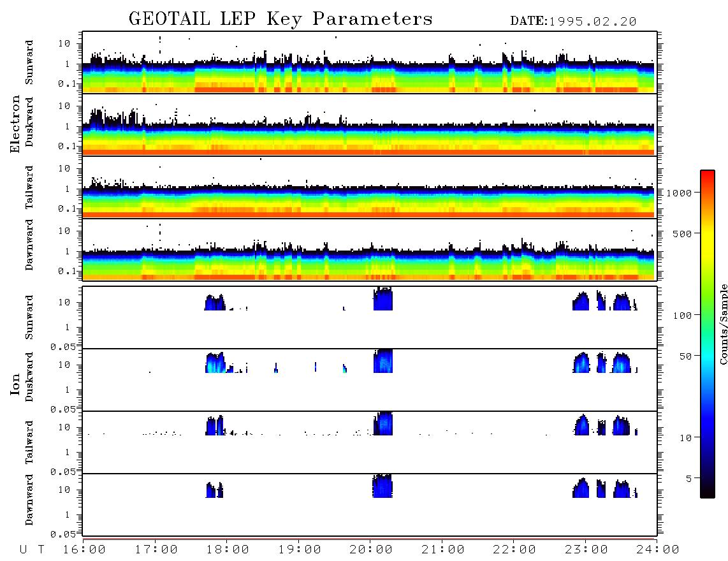The width and height of the screenshot is (728, 561).
Task: Select the 20:00 time axis label
Action: (x=371, y=550)
